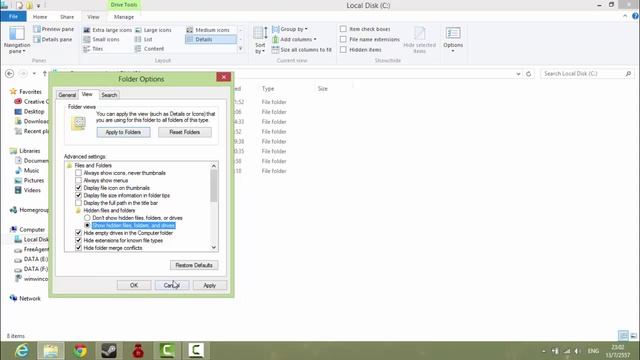
Task: Click the search magnifier icon
Action: [x=628, y=74]
